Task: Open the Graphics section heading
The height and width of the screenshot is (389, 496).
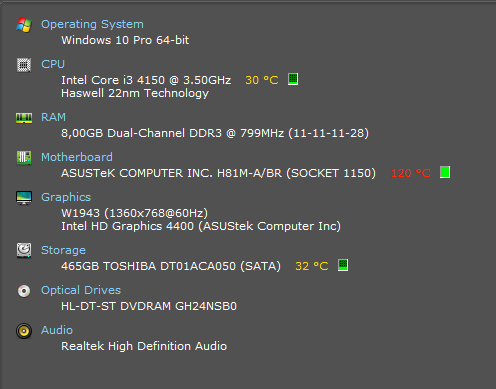Action: tap(66, 197)
